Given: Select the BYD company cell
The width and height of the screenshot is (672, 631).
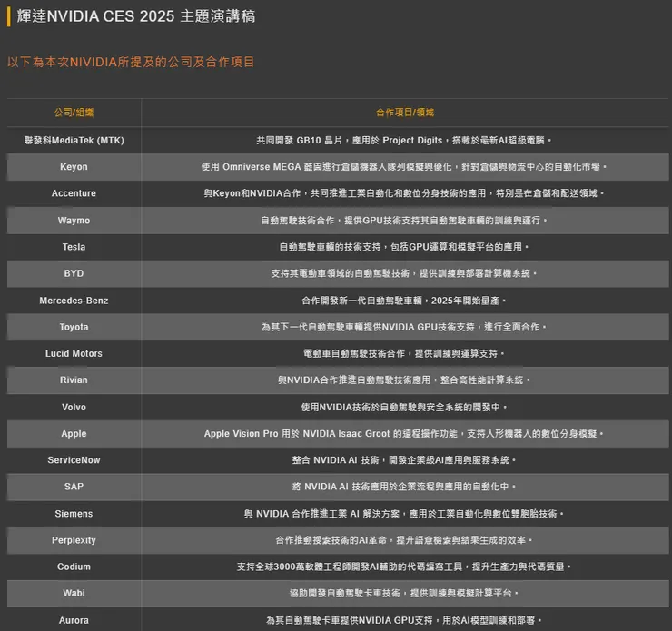Looking at the screenshot, I should (74, 273).
